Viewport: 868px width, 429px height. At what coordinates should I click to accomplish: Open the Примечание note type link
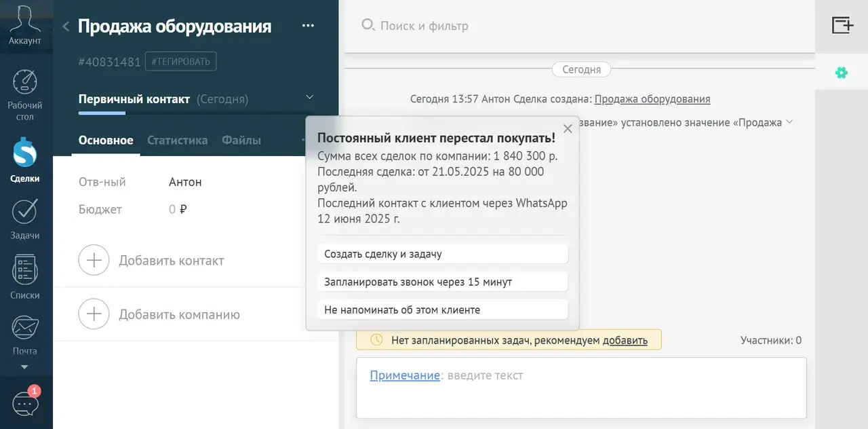pos(405,375)
